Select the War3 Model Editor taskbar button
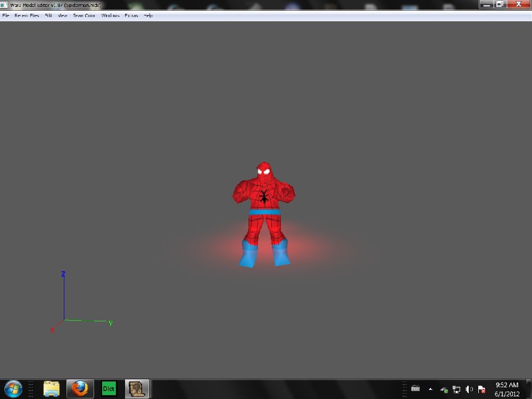The height and width of the screenshot is (399, 532). click(137, 389)
